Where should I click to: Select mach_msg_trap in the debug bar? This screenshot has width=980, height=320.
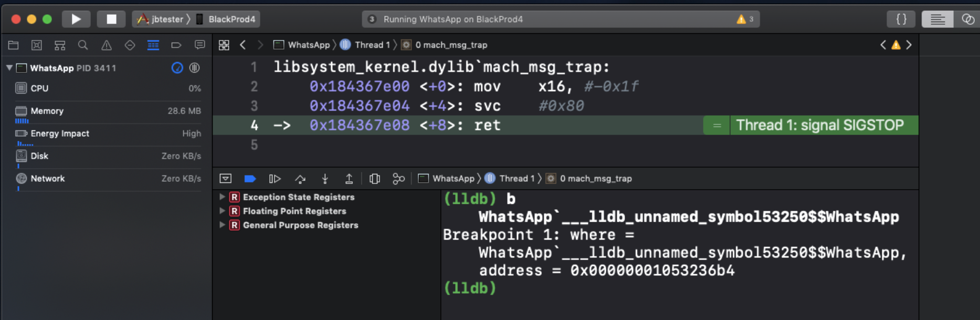point(589,179)
